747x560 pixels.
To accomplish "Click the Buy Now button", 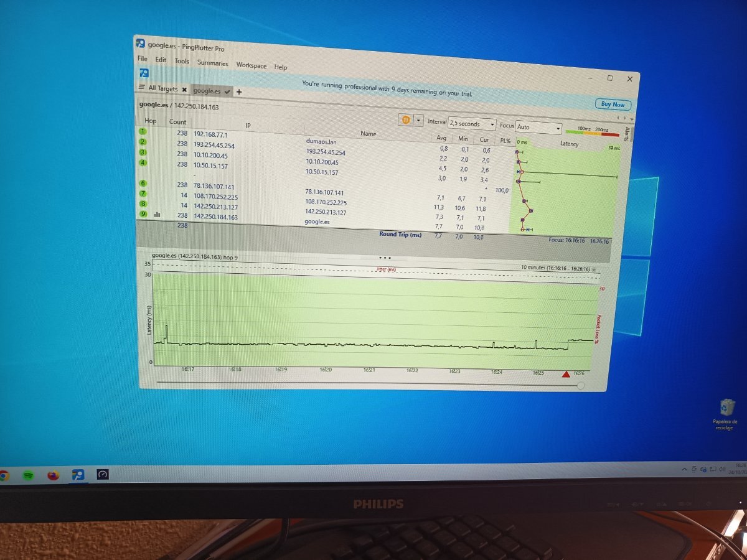I will 613,105.
